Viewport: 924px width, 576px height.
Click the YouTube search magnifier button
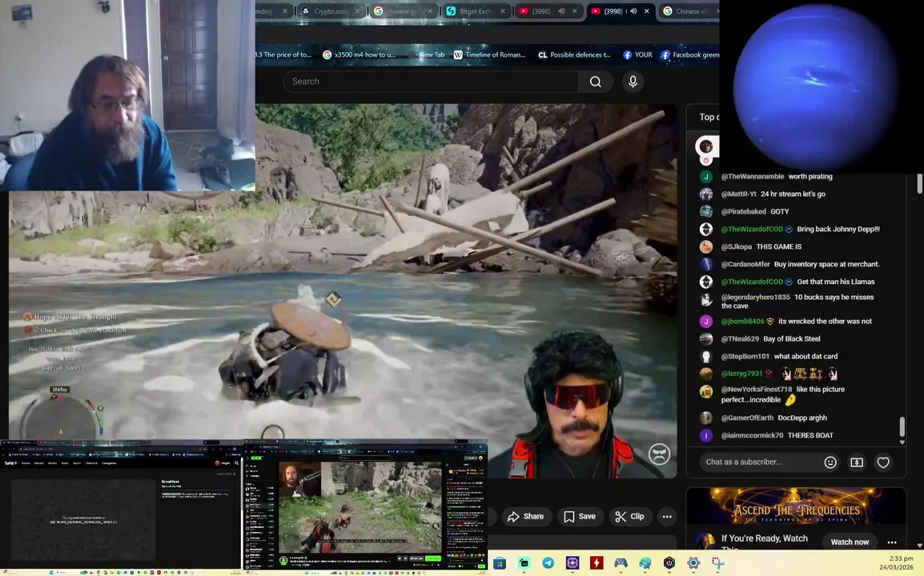pos(595,82)
